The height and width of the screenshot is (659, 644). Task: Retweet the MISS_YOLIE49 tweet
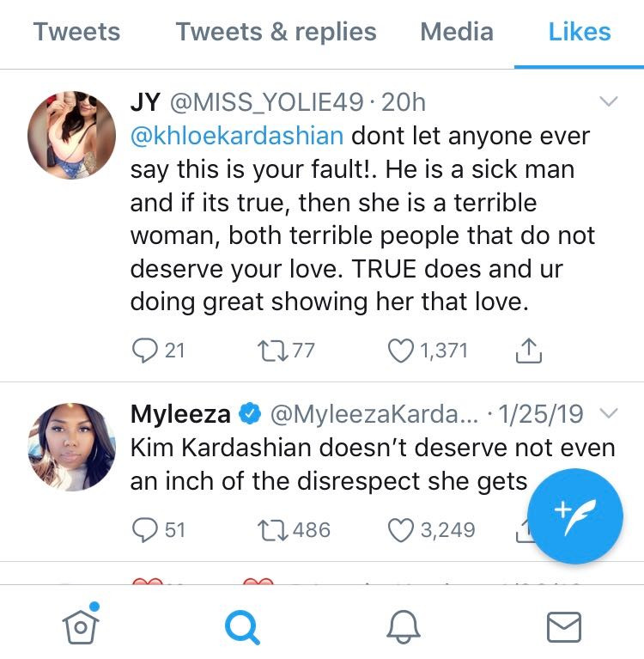[271, 350]
